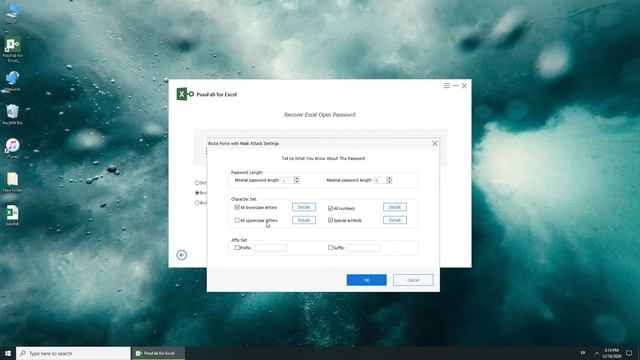Confirm settings with OK button
Image resolution: width=640 pixels, height=360 pixels.
click(x=367, y=280)
